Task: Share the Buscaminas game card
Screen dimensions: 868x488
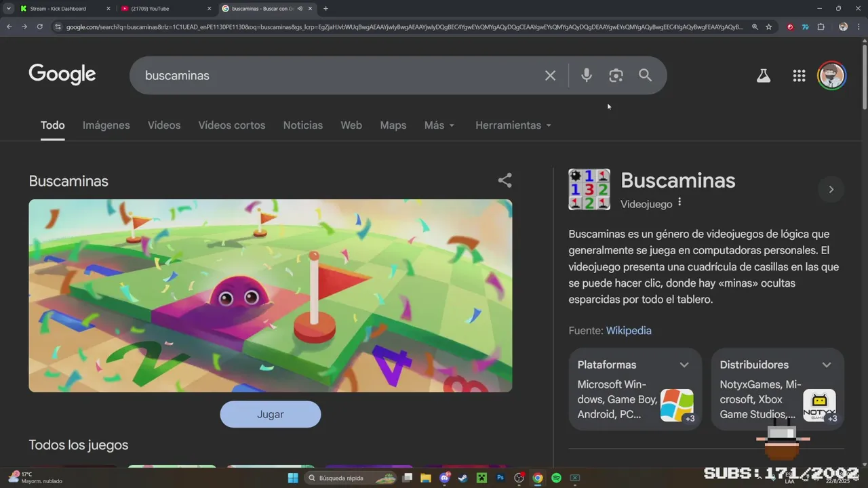Action: (x=505, y=180)
